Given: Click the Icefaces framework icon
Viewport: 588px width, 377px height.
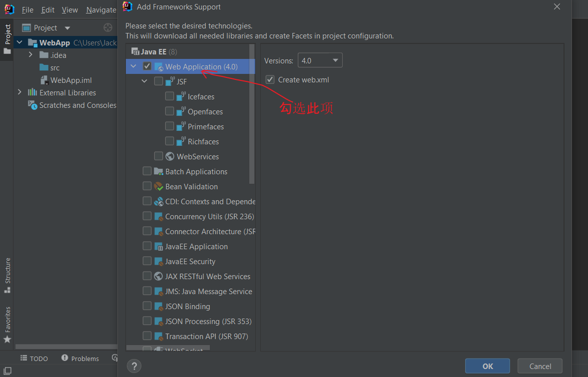Looking at the screenshot, I should pyautogui.click(x=181, y=96).
